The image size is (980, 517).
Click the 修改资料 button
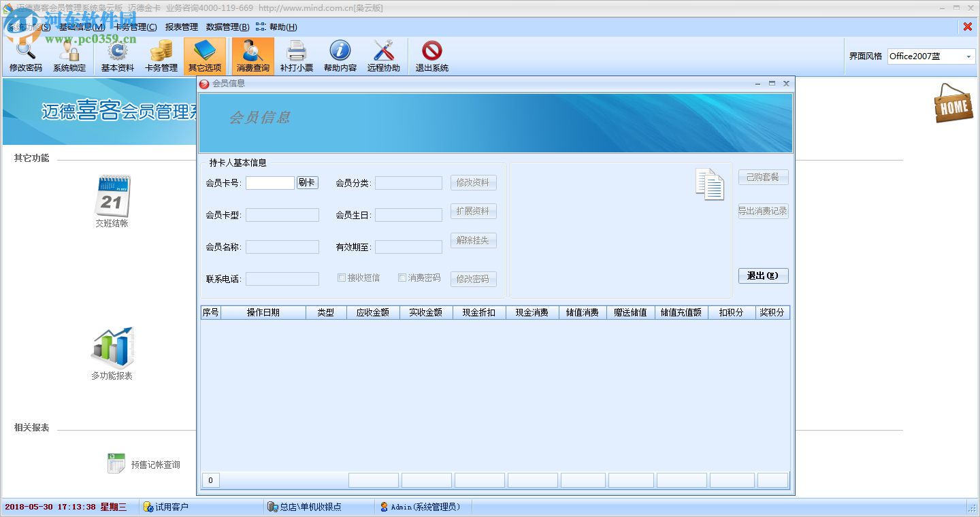coord(473,182)
